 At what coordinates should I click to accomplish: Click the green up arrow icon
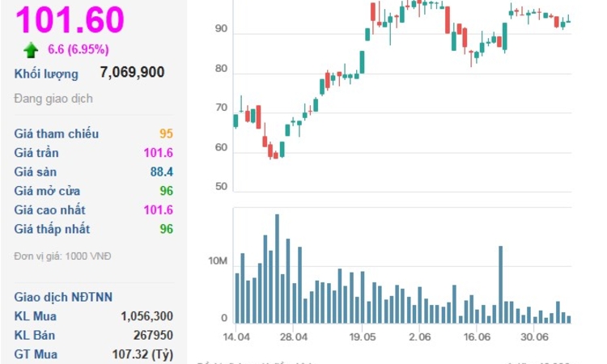pos(31,50)
